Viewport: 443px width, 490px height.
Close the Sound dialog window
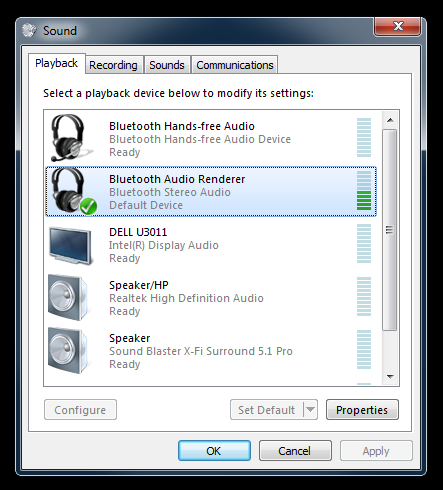(397, 26)
